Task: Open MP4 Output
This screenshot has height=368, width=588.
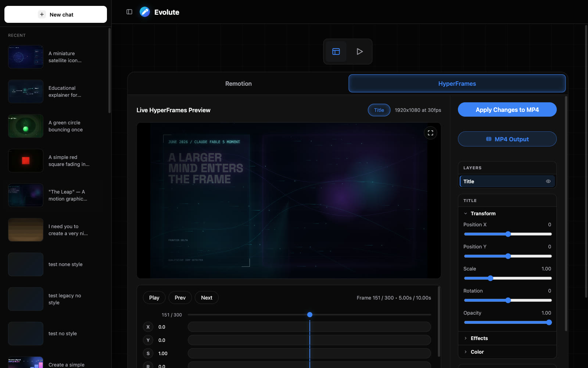Action: pos(507,139)
